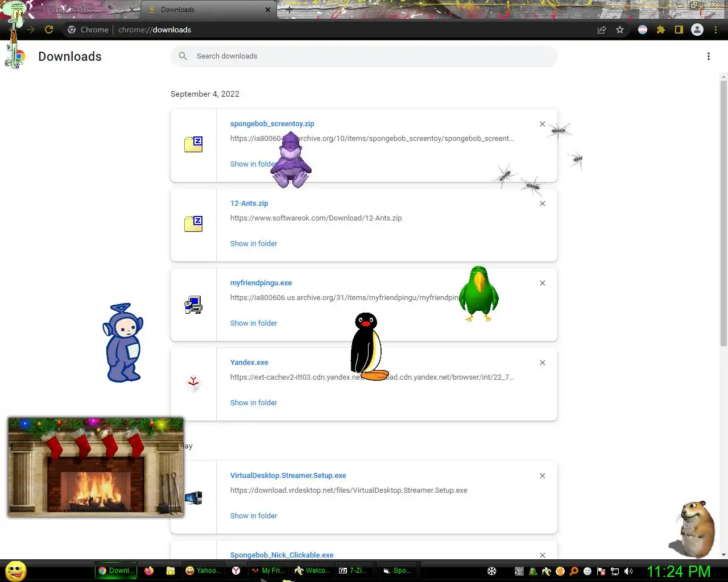Open the Extensions puzzle icon
Viewport: 728px width, 582px height.
[x=661, y=30]
